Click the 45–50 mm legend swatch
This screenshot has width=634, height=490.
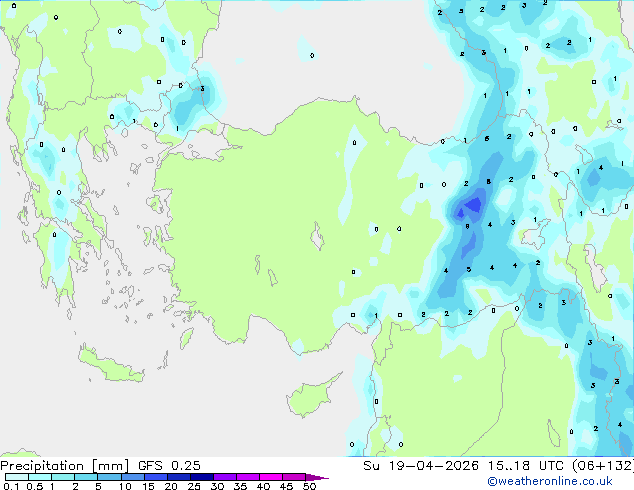pyautogui.click(x=294, y=477)
